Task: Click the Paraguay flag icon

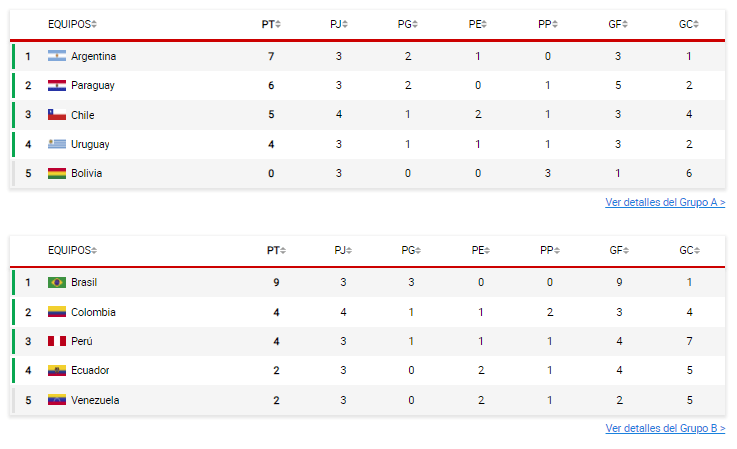Action: 57,86
